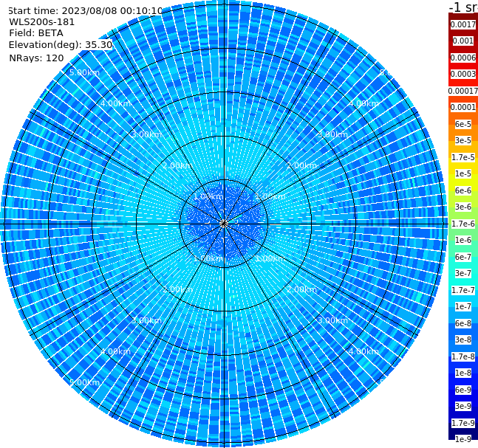478x448 pixels.
Task: Select the 0.0001 colorbar value
Action: (462, 107)
